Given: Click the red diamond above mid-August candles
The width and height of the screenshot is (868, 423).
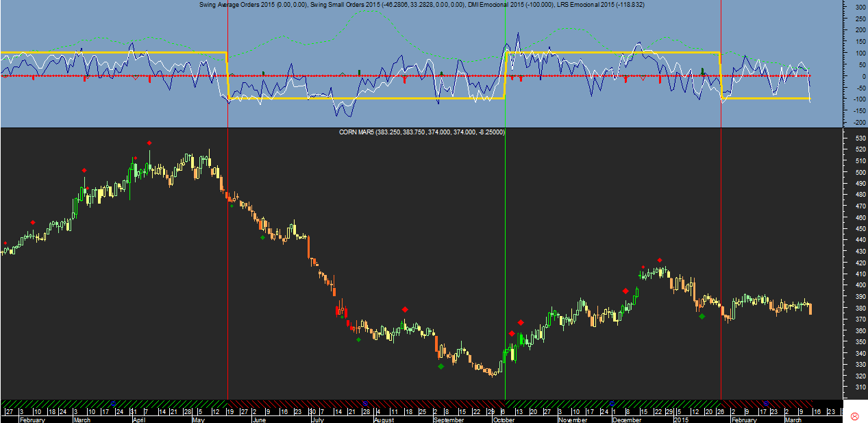Looking at the screenshot, I should click(405, 310).
